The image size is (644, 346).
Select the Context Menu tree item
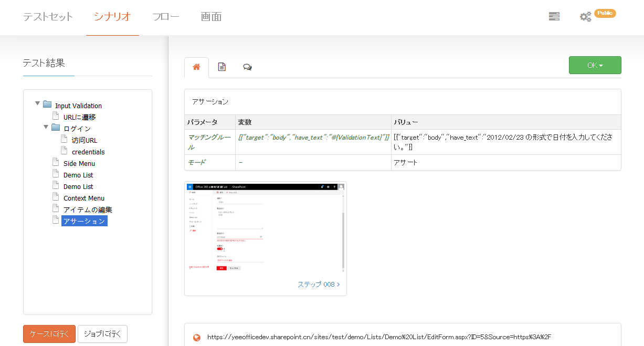click(x=84, y=198)
